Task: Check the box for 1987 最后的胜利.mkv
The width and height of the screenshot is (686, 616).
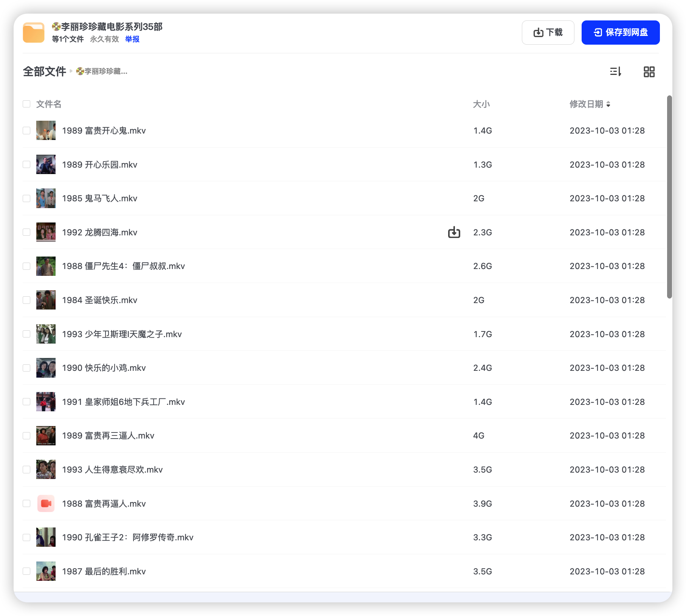Action: [26, 571]
